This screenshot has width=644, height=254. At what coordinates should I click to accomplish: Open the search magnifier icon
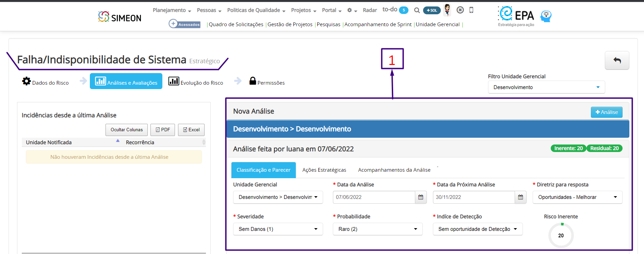click(417, 11)
